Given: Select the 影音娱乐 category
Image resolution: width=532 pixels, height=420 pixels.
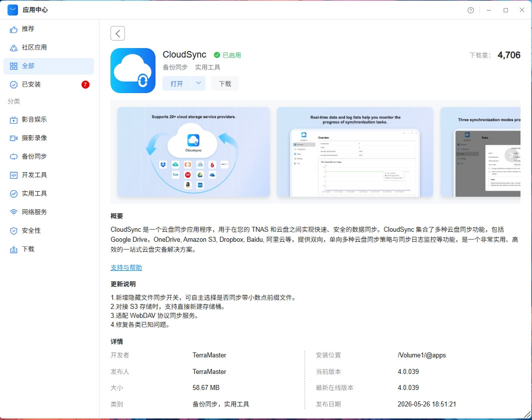Looking at the screenshot, I should tap(49, 120).
